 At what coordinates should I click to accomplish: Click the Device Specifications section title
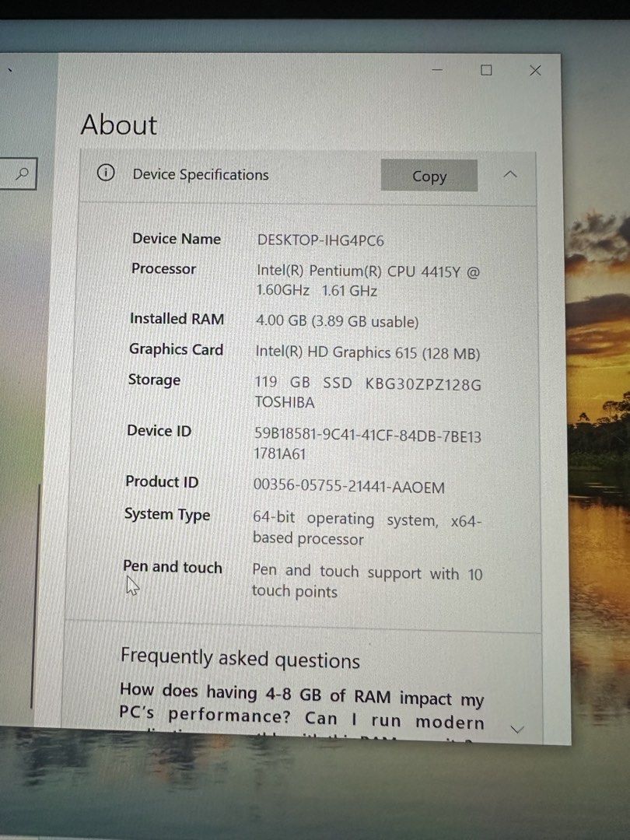click(x=201, y=174)
